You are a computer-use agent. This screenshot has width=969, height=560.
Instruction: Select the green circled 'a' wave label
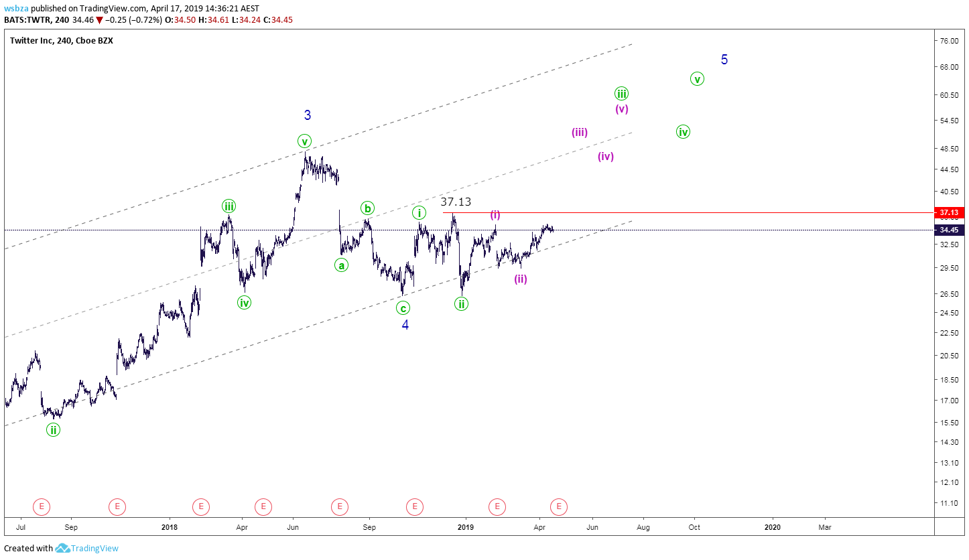tap(342, 265)
